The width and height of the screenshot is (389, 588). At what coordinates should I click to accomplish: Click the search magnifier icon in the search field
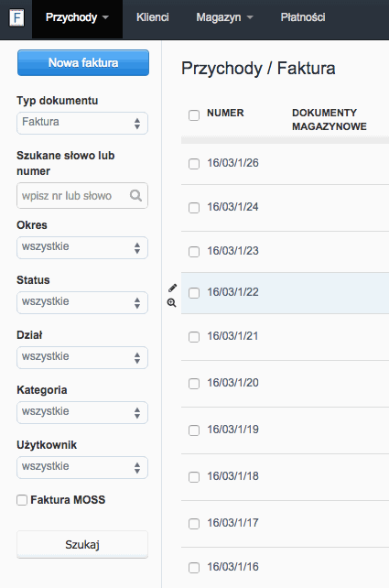(x=135, y=195)
